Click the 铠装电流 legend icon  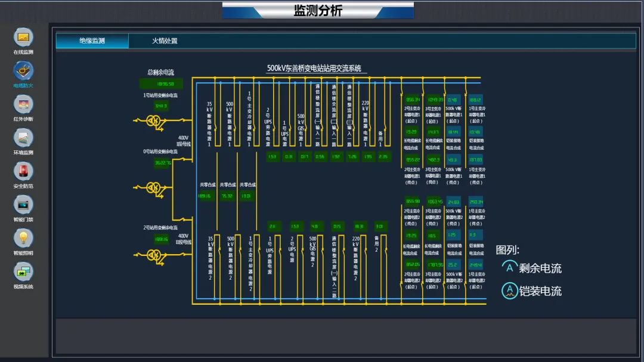click(509, 290)
